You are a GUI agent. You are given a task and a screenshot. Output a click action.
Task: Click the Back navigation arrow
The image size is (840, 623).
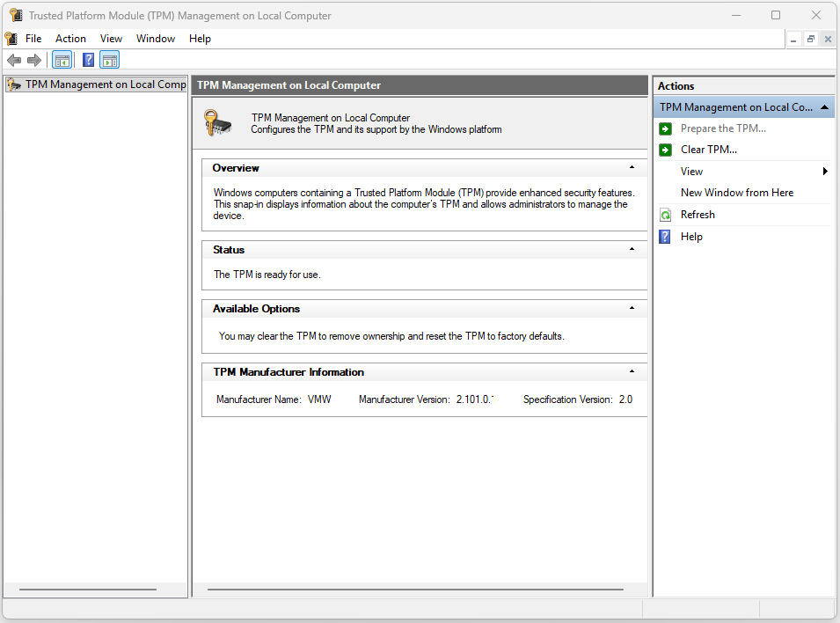(14, 60)
